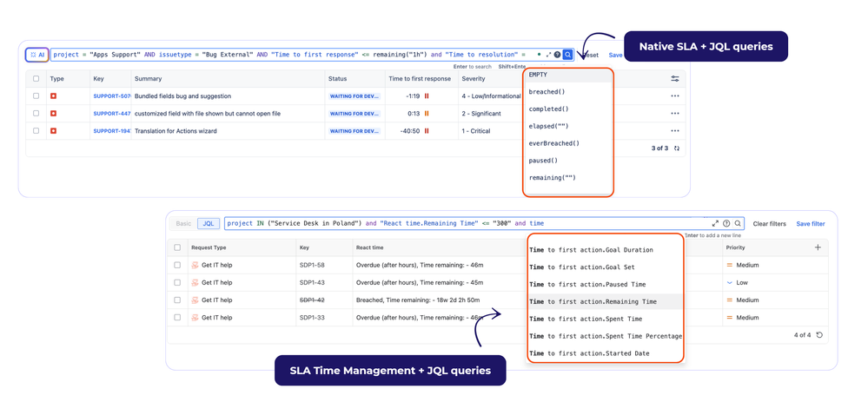The image size is (868, 402).
Task: Click the blue search icon in top JQL bar
Action: point(568,55)
